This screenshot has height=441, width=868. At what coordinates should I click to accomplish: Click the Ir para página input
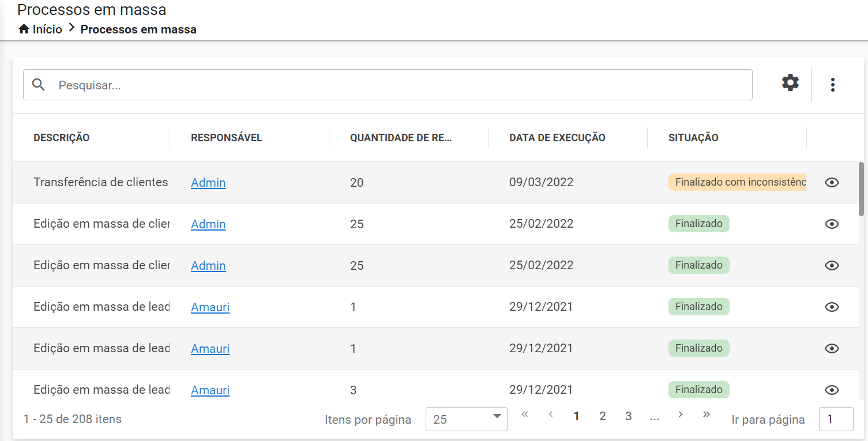[836, 419]
